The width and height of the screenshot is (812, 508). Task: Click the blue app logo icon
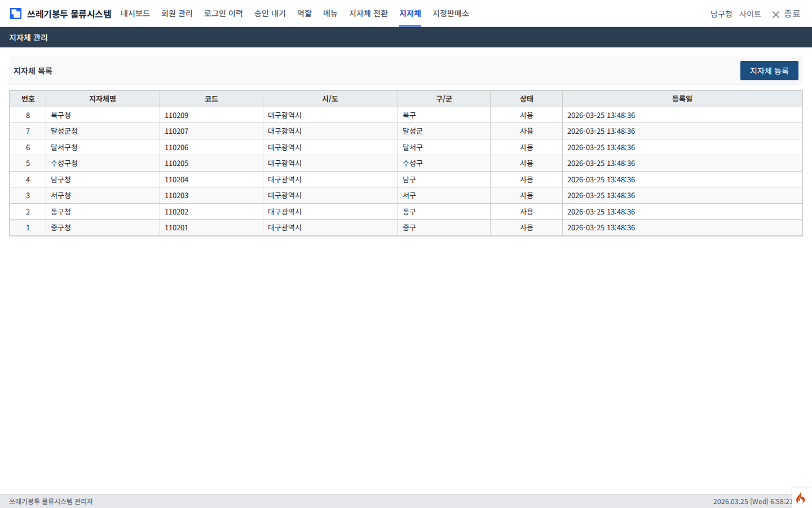pos(16,14)
